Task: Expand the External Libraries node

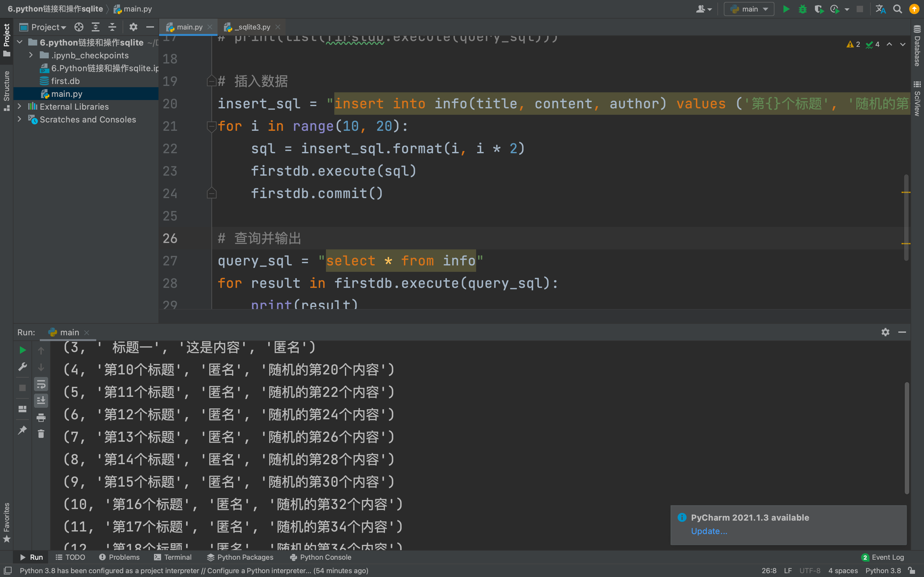Action: 20,106
